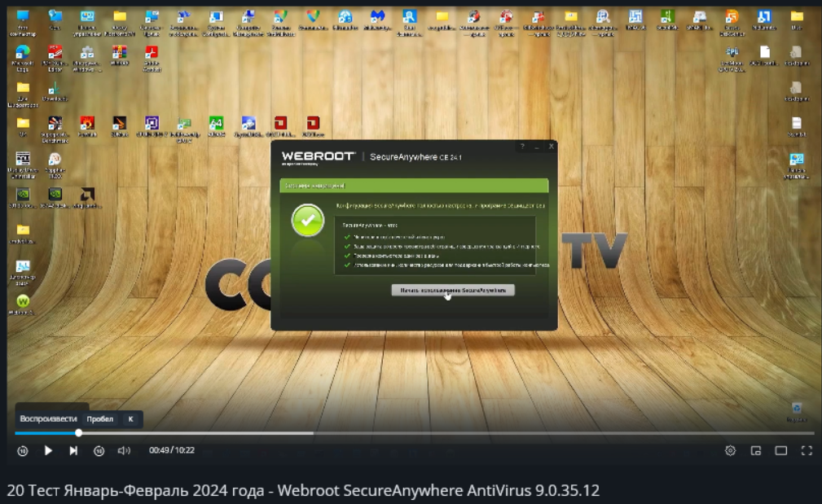This screenshot has height=504, width=822.
Task: Click the green checkmark status icon in Webroot
Action: coord(308,221)
